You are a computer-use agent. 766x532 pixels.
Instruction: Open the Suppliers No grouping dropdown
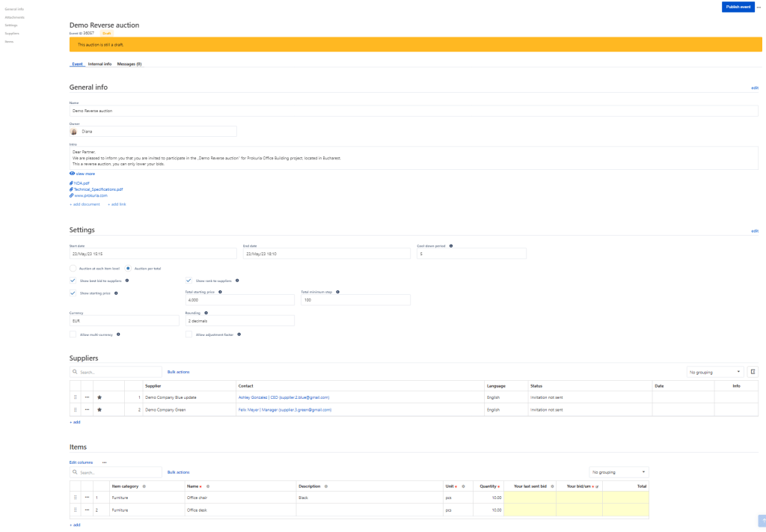[x=715, y=372]
